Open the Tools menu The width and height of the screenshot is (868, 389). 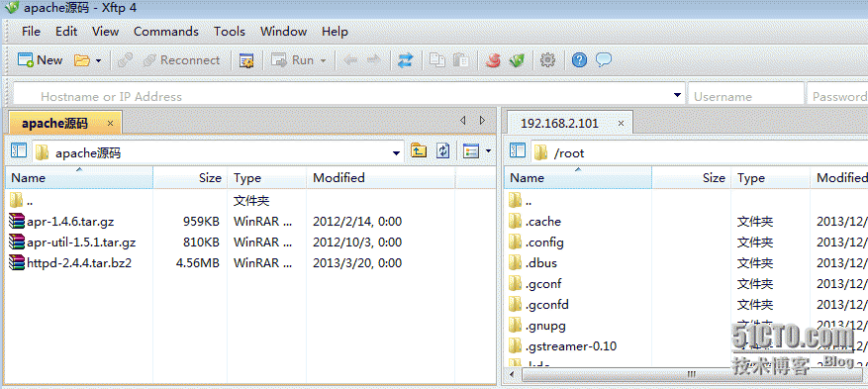(x=230, y=32)
